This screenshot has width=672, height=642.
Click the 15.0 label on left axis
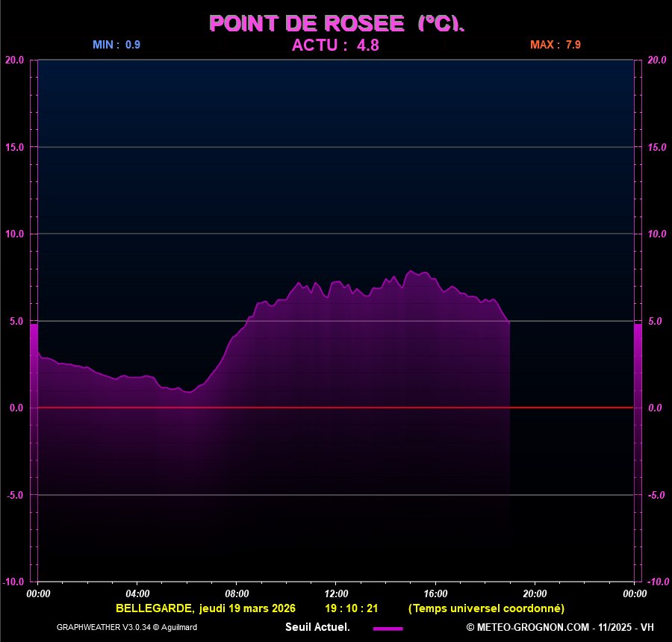[x=15, y=147]
